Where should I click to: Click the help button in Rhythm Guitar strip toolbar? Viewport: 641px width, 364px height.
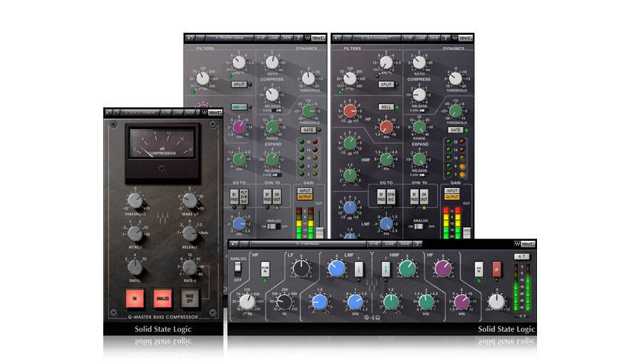pos(299,38)
